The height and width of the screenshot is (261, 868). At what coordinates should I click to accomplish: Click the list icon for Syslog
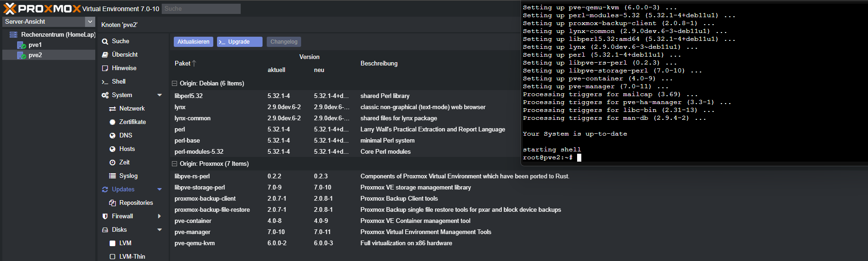tap(112, 176)
